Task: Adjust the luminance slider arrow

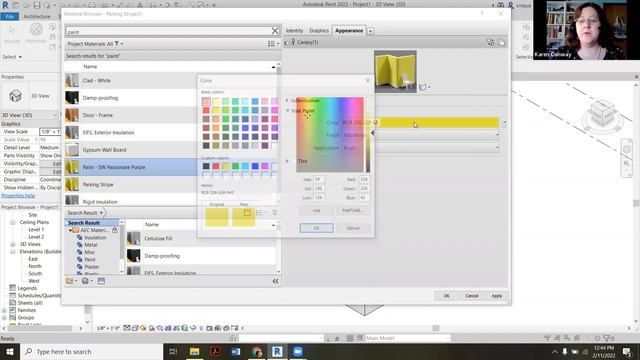Action: point(372,133)
